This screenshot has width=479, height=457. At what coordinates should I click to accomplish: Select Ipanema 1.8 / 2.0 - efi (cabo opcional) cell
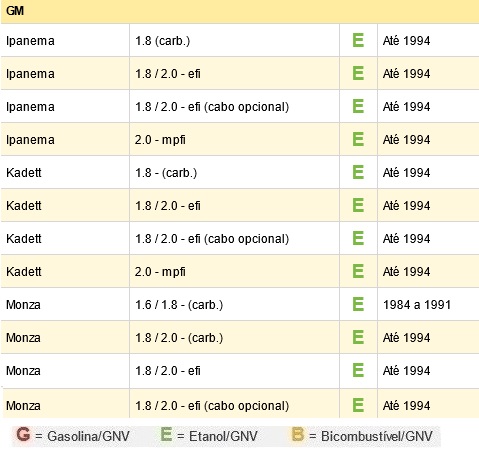234,106
